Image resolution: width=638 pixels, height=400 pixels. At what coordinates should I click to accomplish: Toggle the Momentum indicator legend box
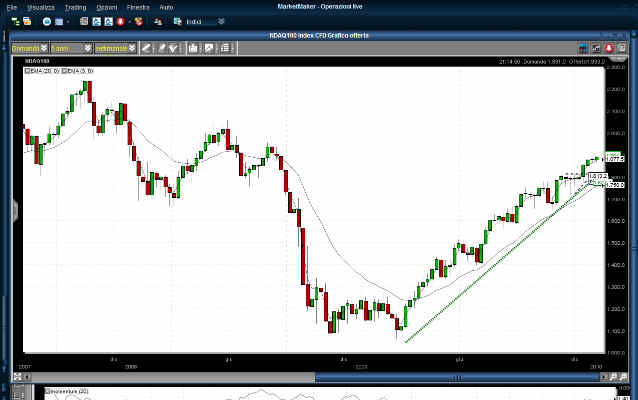click(x=48, y=393)
